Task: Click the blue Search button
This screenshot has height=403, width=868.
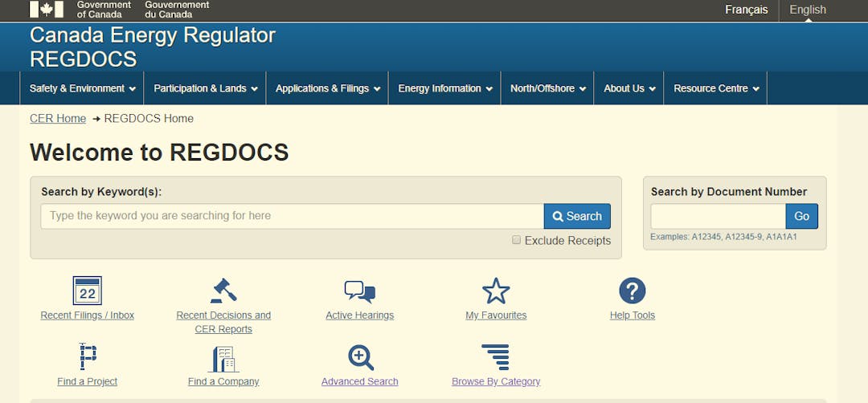Action: click(577, 216)
